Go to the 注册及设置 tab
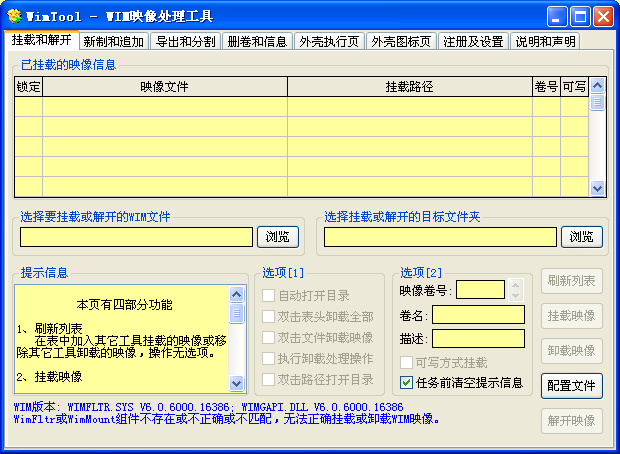This screenshot has height=454, width=620. 473,41
